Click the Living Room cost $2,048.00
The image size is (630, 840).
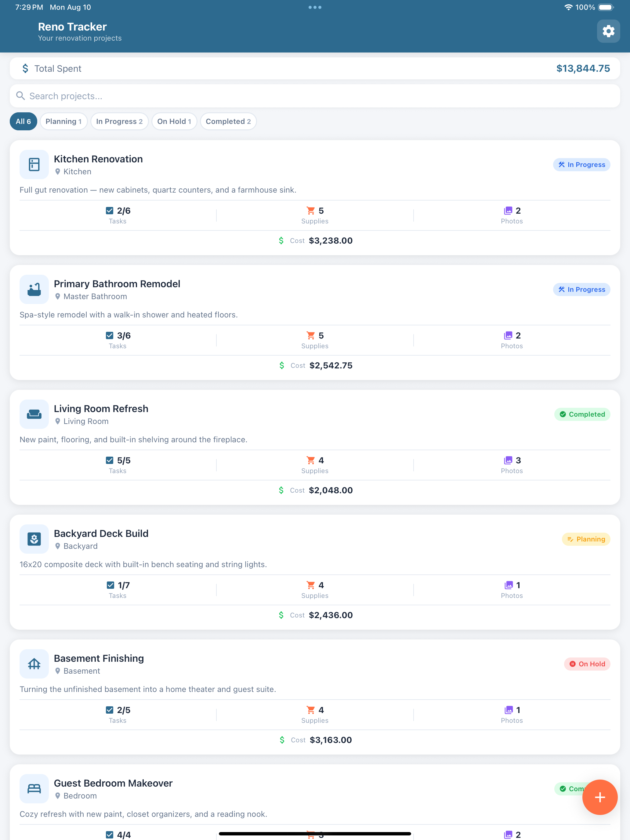tap(331, 490)
